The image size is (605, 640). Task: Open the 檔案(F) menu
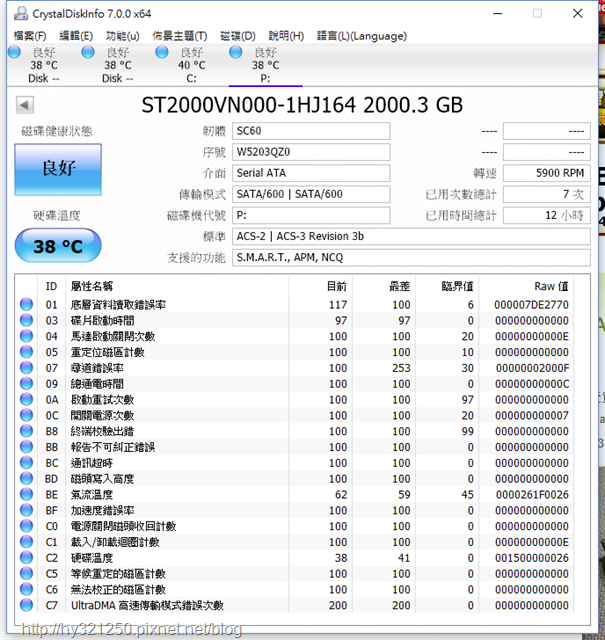tap(30, 36)
